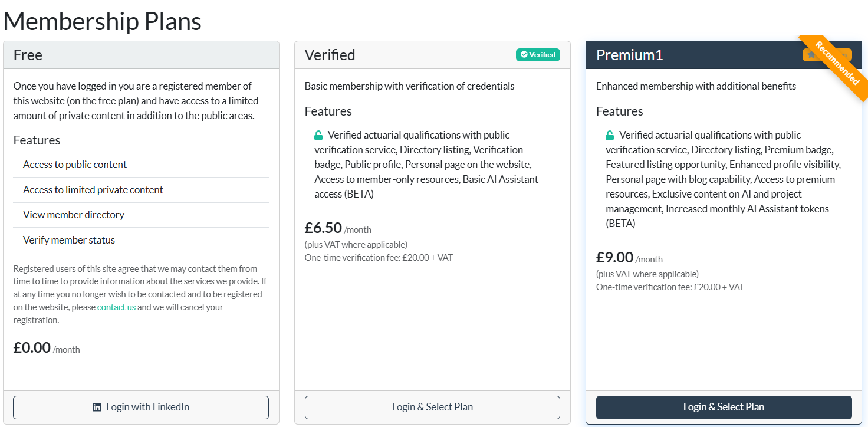868x427 pixels.
Task: Click the green Verified badge
Action: pyautogui.click(x=538, y=55)
